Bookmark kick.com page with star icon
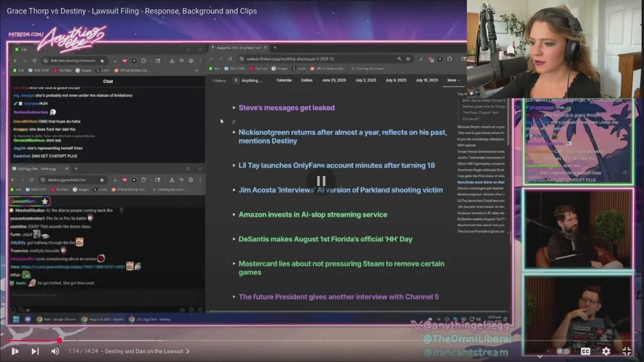The width and height of the screenshot is (644, 362). 102,61
